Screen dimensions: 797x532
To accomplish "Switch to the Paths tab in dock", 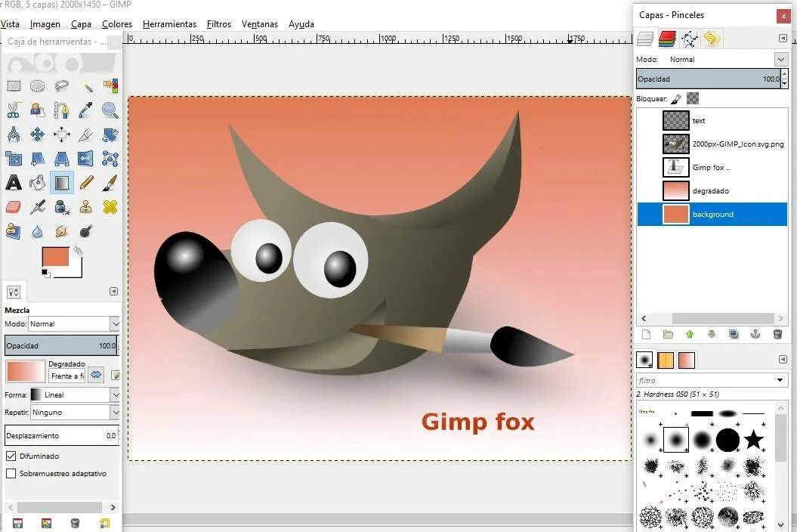I will pyautogui.click(x=690, y=39).
